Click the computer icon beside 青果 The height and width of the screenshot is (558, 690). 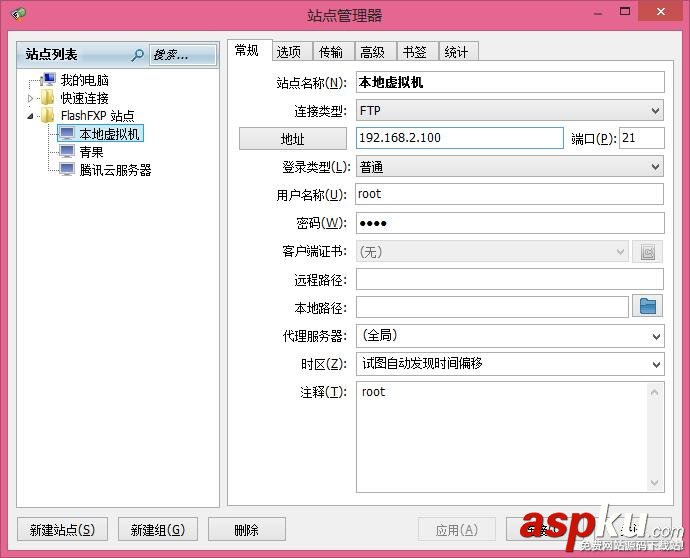[x=67, y=151]
